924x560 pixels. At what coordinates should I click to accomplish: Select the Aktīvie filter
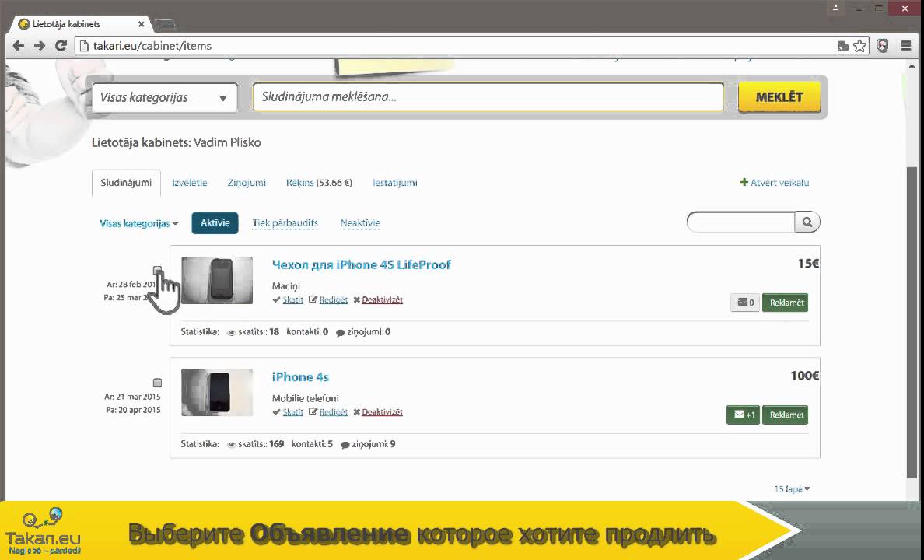click(x=215, y=222)
